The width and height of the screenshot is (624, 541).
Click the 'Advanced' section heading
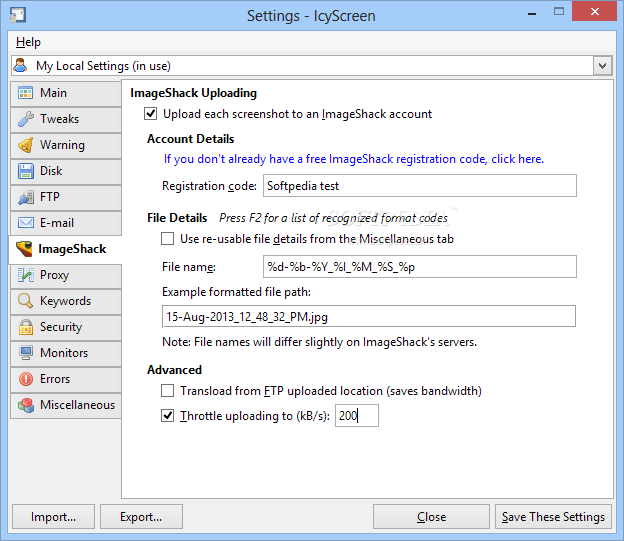174,370
